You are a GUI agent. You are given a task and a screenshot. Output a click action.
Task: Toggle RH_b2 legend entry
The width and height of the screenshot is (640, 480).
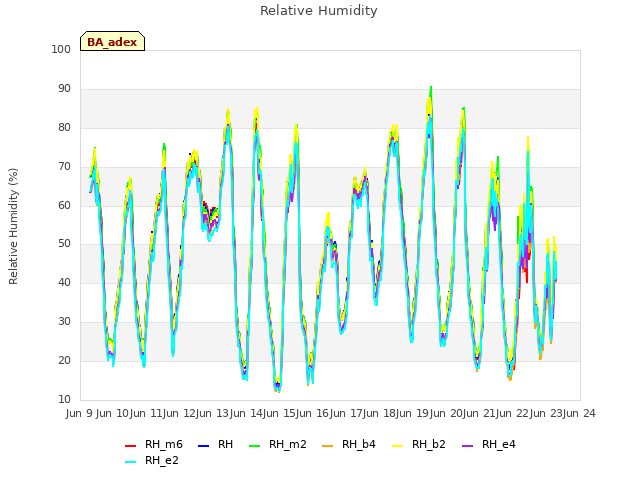coord(419,444)
